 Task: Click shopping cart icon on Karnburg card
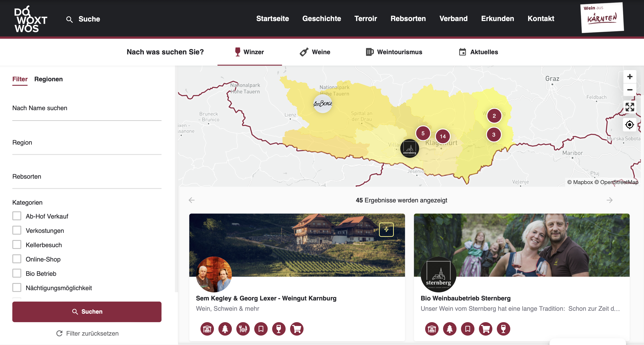pos(297,329)
